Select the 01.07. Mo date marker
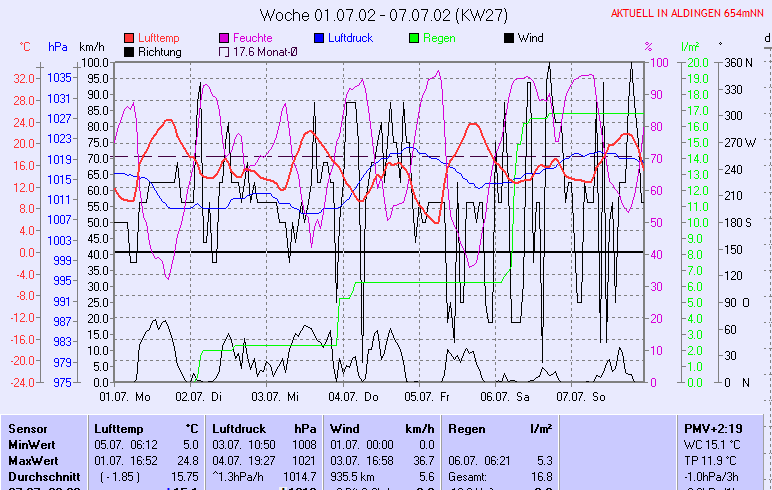This screenshot has width=772, height=490. coord(125,397)
